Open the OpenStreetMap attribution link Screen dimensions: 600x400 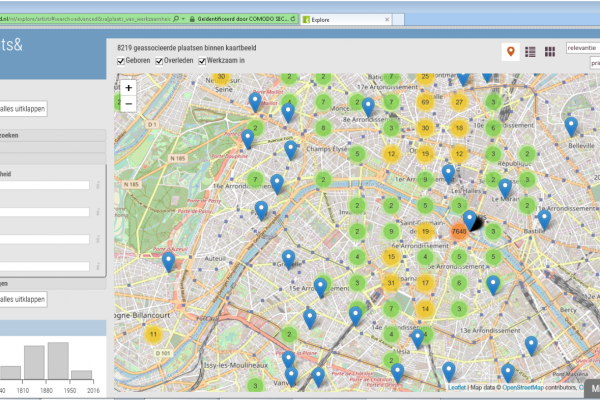tap(523, 385)
